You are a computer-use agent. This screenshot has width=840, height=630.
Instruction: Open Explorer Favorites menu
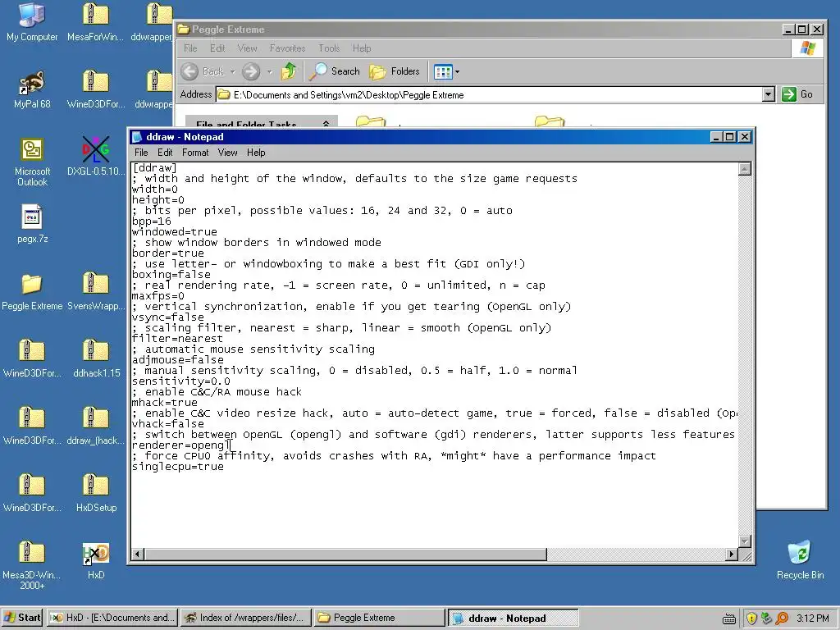pos(287,48)
